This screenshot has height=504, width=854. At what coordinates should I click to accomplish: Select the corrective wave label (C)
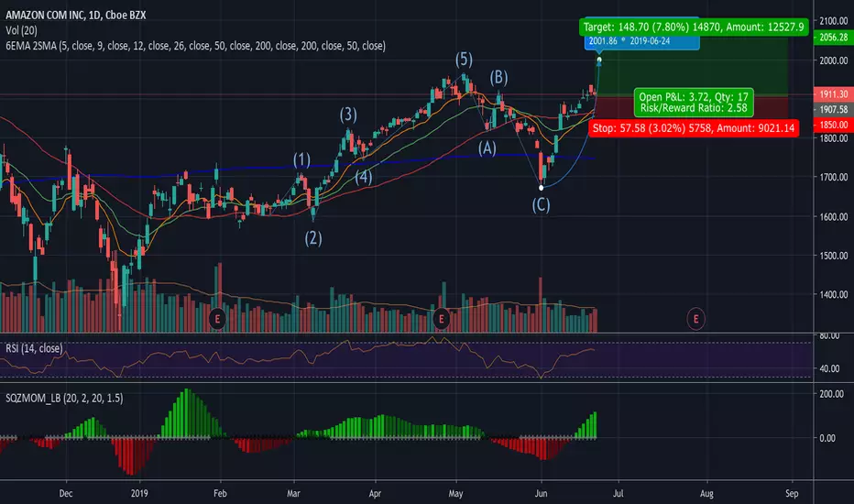[541, 205]
